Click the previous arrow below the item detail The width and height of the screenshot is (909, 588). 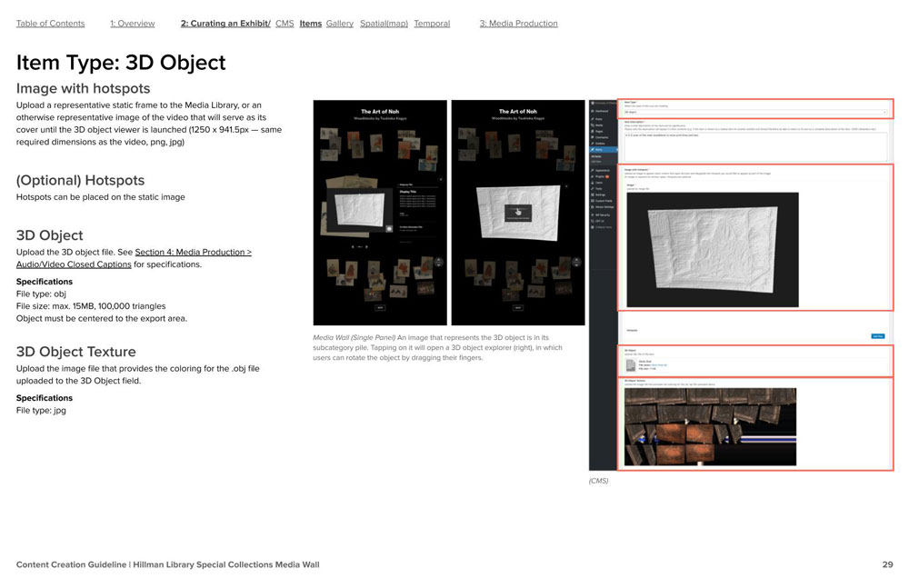click(353, 246)
